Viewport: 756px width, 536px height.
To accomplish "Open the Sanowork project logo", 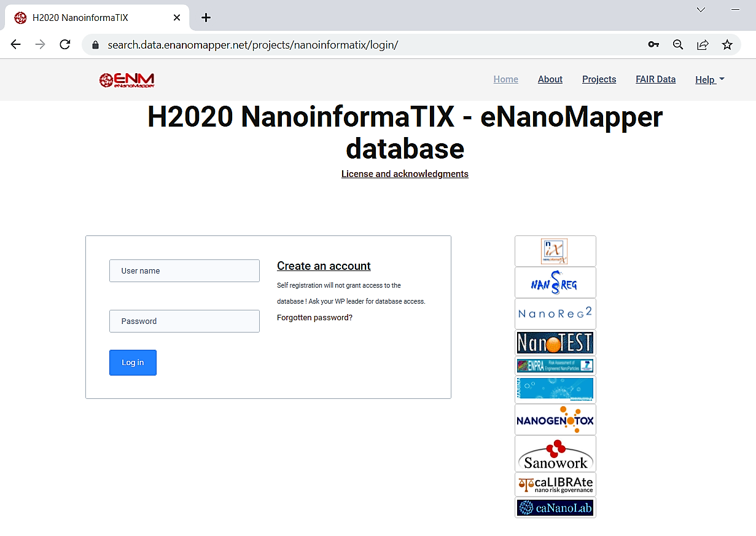I will (x=555, y=454).
